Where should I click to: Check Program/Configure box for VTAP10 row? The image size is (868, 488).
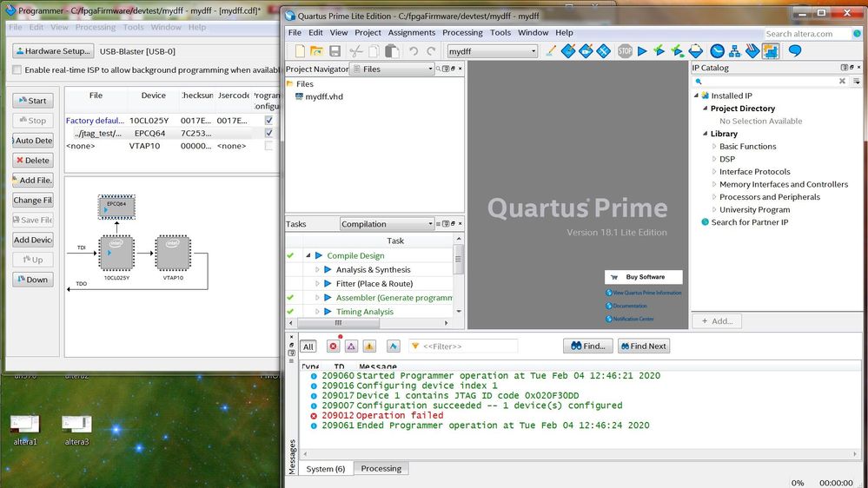(268, 146)
